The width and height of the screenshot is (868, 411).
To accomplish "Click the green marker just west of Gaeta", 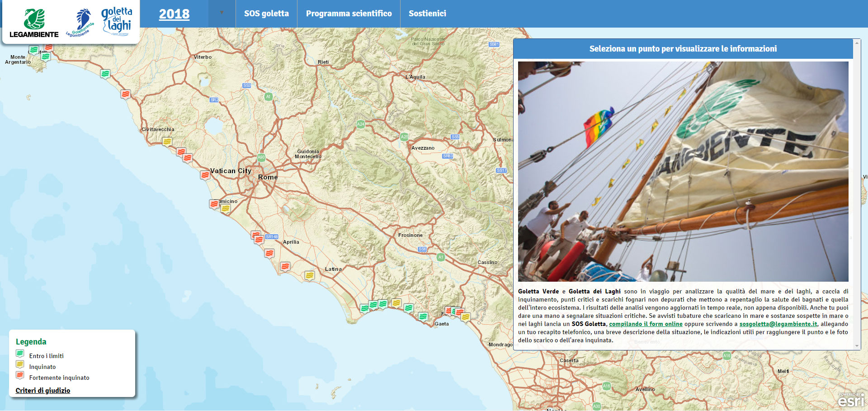I will coord(423,316).
